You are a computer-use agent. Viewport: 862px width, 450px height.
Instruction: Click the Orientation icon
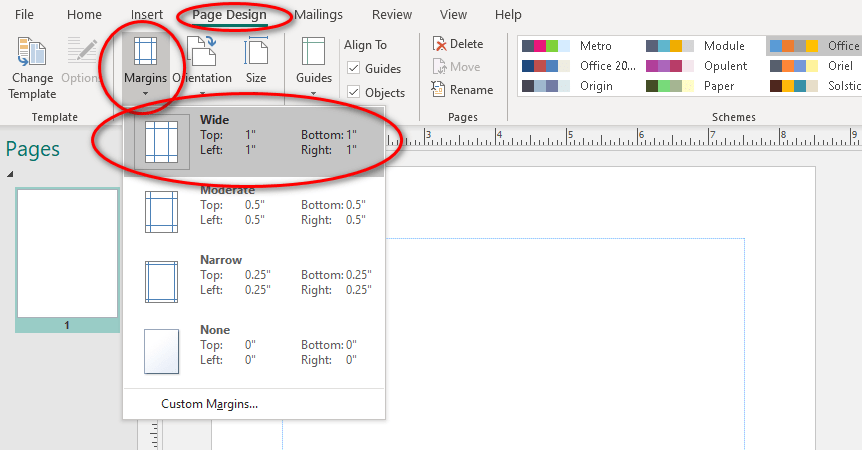[202, 54]
